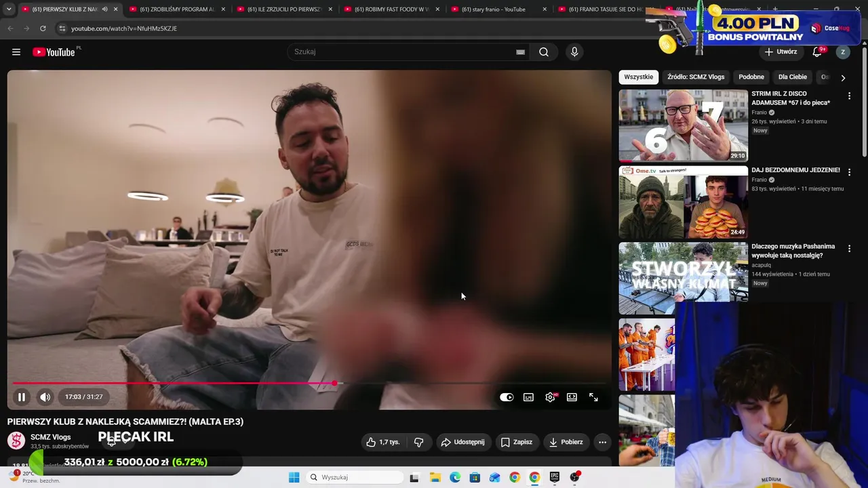Expand more filter chips with the right chevron

(x=843, y=78)
